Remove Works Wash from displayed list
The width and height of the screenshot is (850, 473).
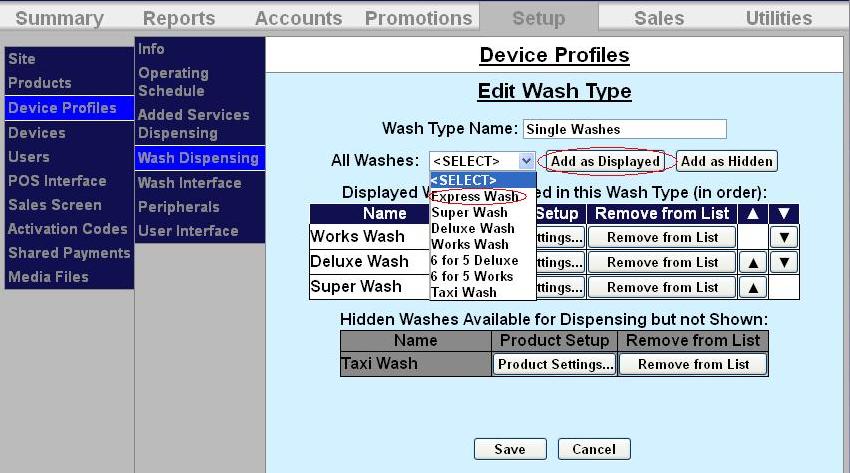[662, 237]
